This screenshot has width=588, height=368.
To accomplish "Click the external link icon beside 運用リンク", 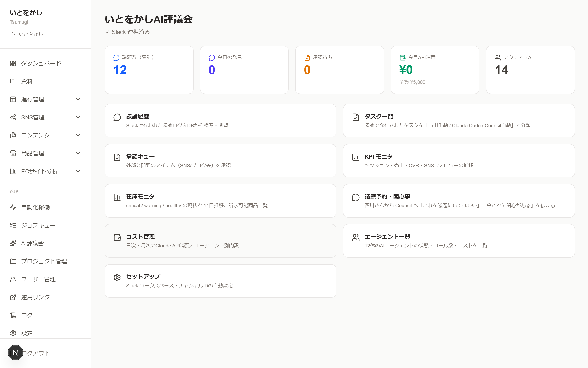I will 13,297.
